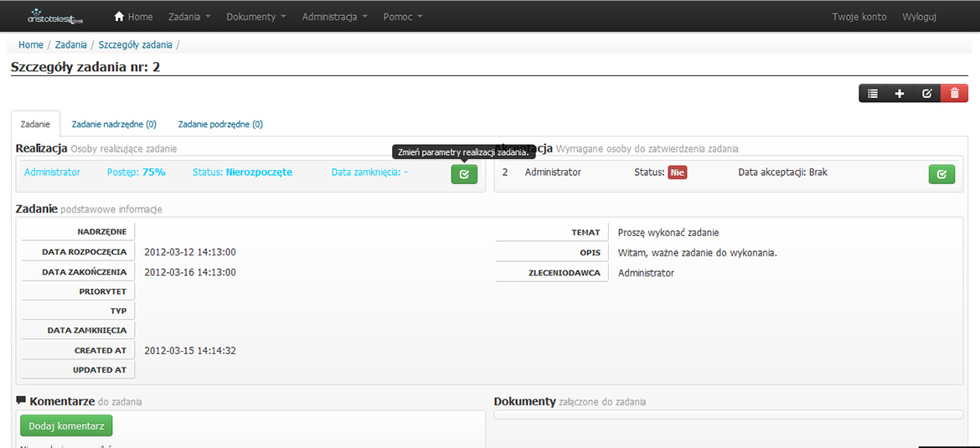Expand the Pomoc dropdown menu
Screen dimensions: 980x448
coord(403,17)
